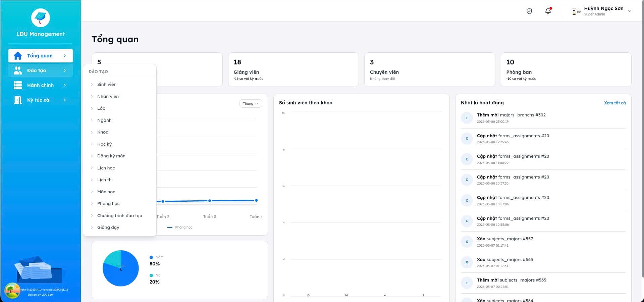Toggle the Nam legend entry in pie chart
This screenshot has width=644, height=302.
(x=157, y=257)
